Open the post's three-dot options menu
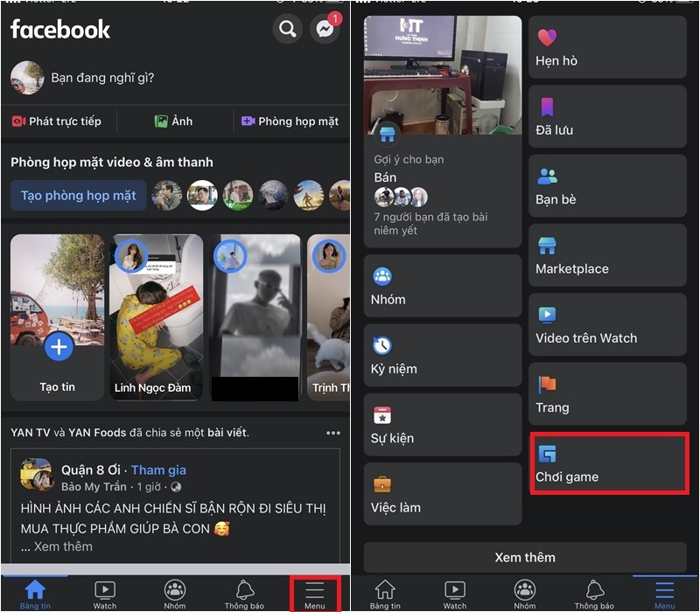Screen dimensions: 700x612 [x=332, y=432]
